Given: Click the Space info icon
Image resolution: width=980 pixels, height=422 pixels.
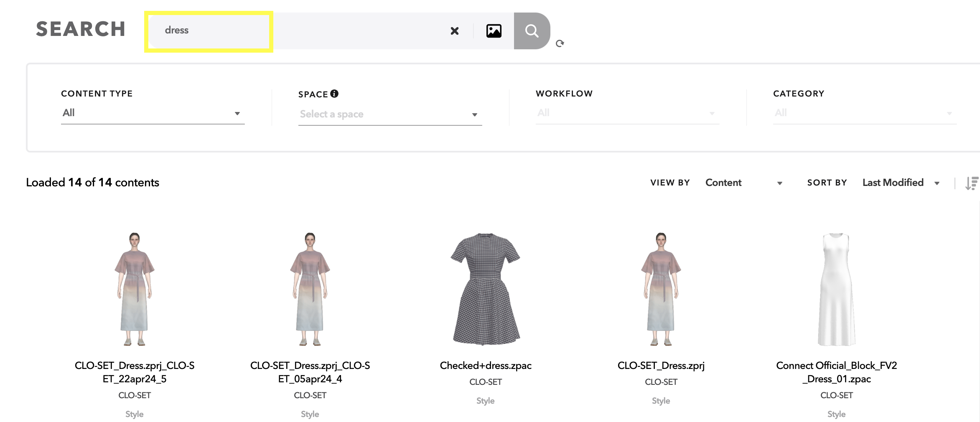Looking at the screenshot, I should (334, 94).
